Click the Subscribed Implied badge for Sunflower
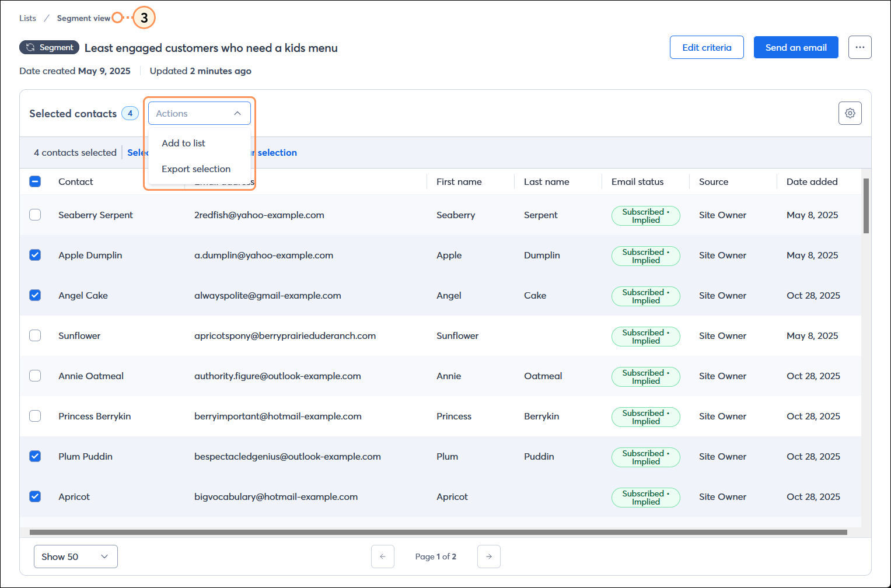 (x=645, y=337)
